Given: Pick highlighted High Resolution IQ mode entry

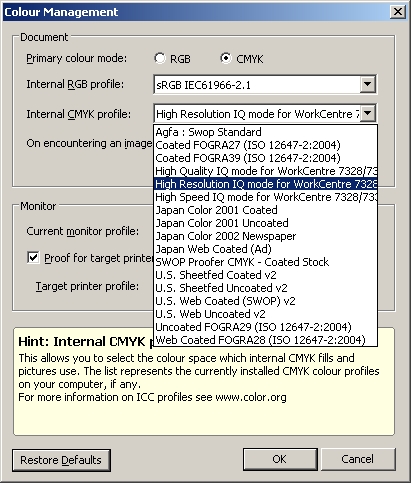Looking at the screenshot, I should pos(265,184).
